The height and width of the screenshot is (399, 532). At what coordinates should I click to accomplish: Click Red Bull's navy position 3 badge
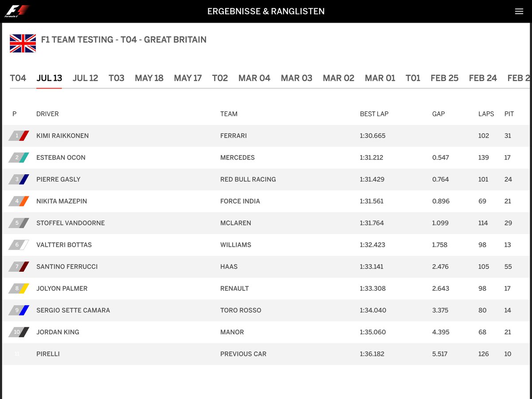coord(19,180)
